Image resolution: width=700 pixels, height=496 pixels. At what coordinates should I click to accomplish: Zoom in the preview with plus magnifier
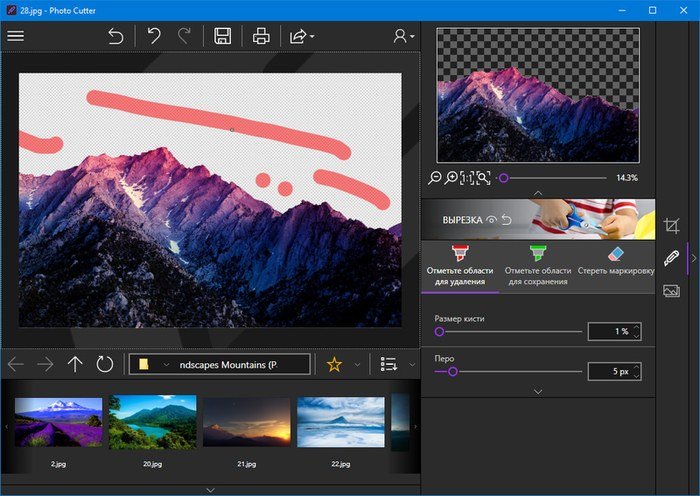click(451, 178)
